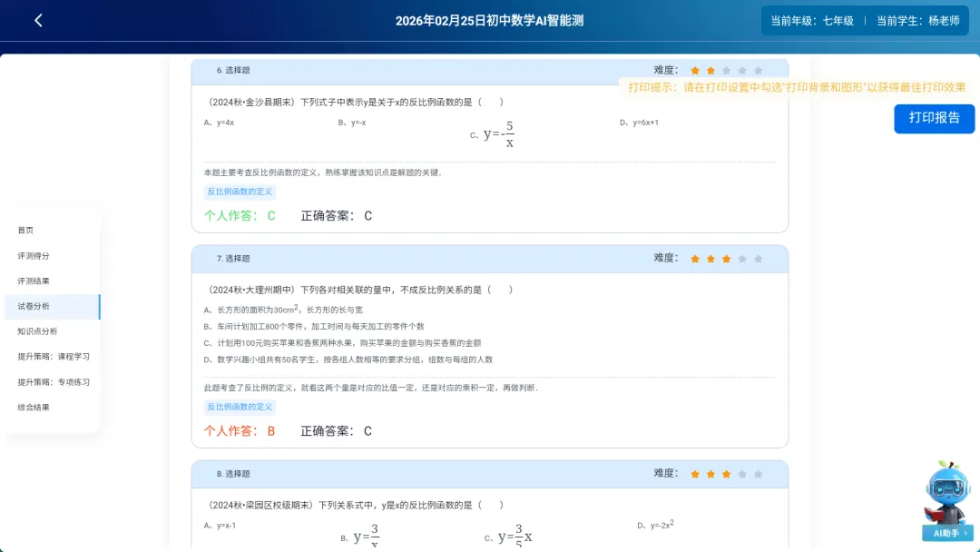Image resolution: width=980 pixels, height=552 pixels.
Task: Select option A y=x-1 in question 8
Action: coord(220,526)
